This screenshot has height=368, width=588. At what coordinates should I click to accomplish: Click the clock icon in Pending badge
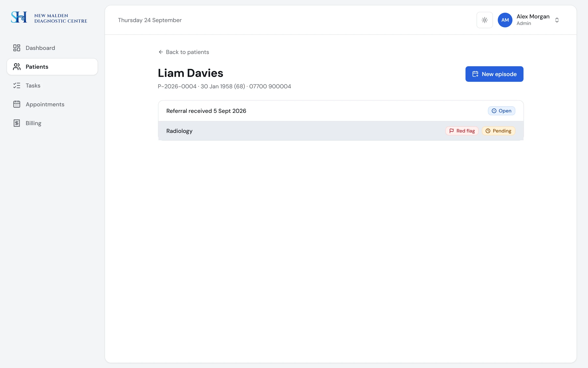pos(488,131)
